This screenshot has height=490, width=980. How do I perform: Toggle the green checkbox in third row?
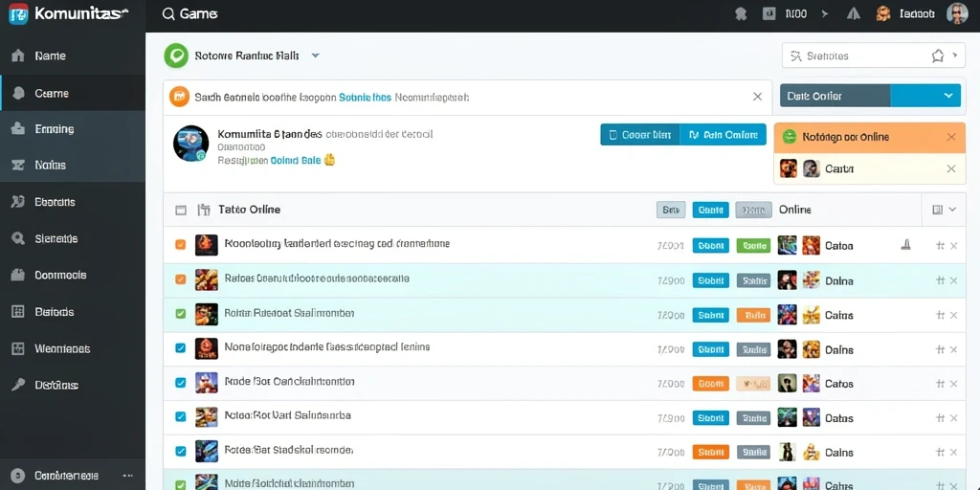pyautogui.click(x=181, y=314)
